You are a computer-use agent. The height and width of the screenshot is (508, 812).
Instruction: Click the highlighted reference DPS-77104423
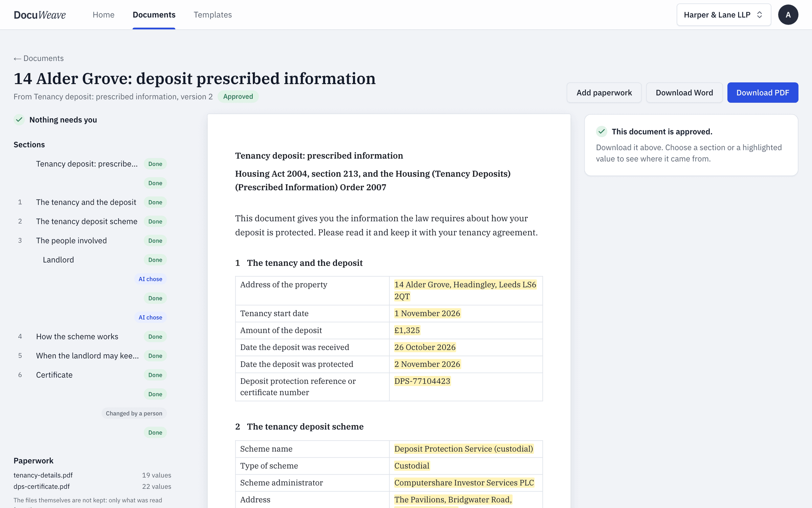(x=422, y=381)
